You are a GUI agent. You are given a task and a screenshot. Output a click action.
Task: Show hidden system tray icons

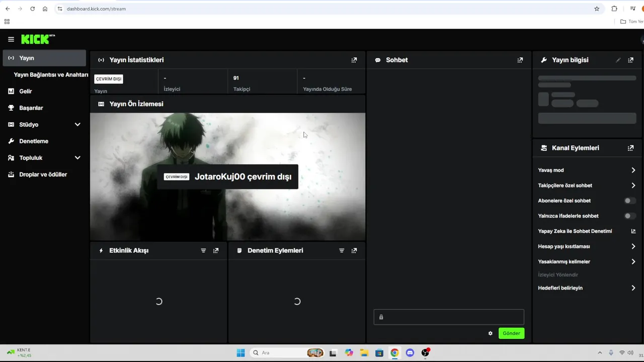click(600, 353)
